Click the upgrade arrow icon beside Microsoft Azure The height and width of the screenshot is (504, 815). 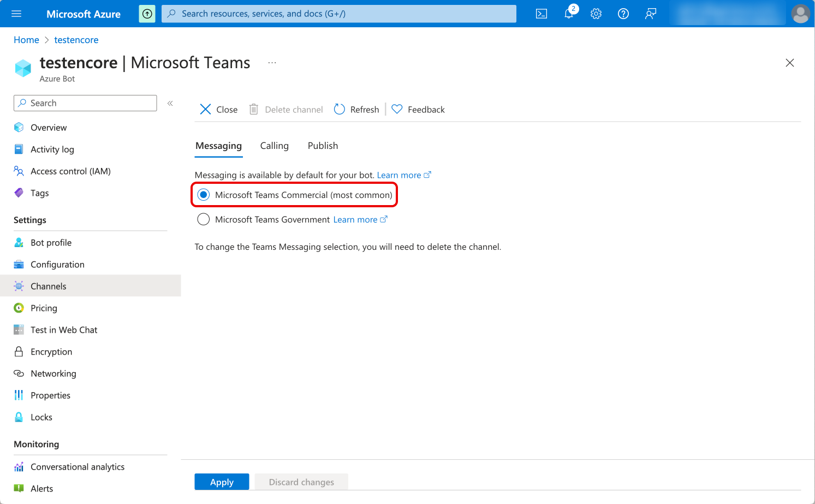coord(147,14)
